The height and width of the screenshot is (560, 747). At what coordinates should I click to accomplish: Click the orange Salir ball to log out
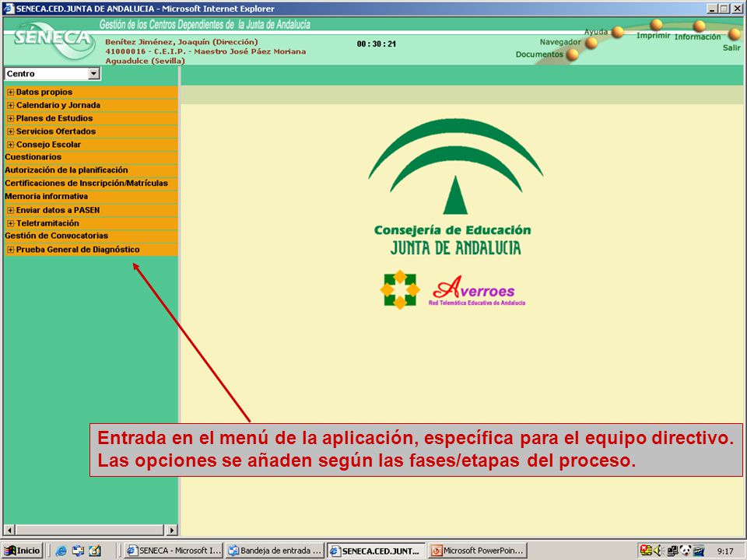point(734,33)
